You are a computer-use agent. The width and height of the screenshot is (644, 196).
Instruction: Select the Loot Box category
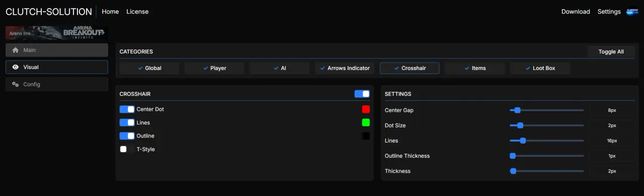(540, 68)
